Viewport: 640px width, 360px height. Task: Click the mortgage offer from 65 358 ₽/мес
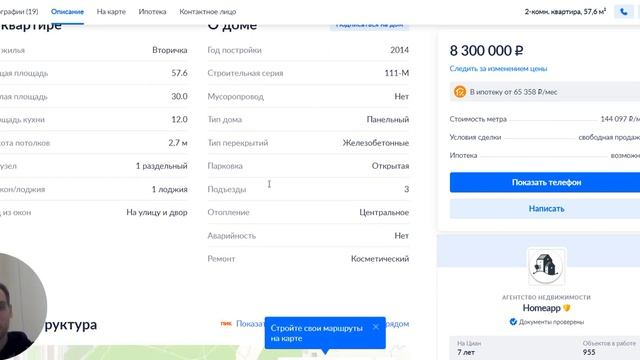pos(545,92)
